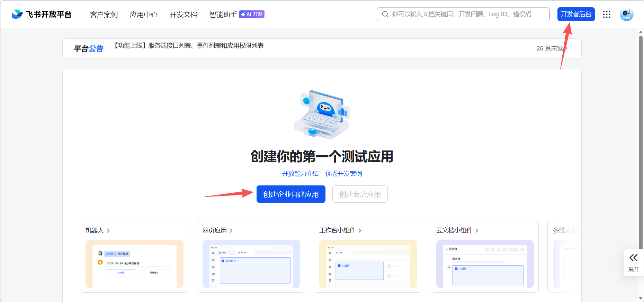Click the scrollbar up arrow
This screenshot has height=302, width=644.
coord(641,32)
